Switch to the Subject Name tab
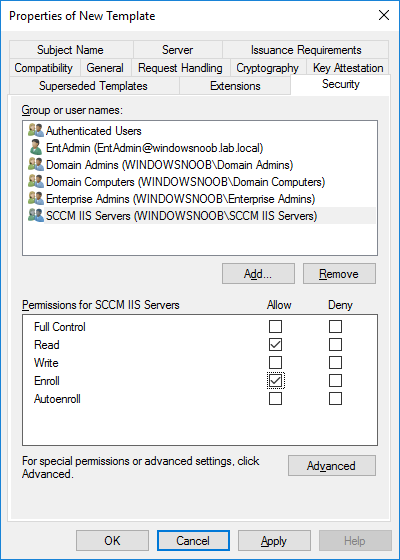This screenshot has height=560, width=400. tap(71, 49)
